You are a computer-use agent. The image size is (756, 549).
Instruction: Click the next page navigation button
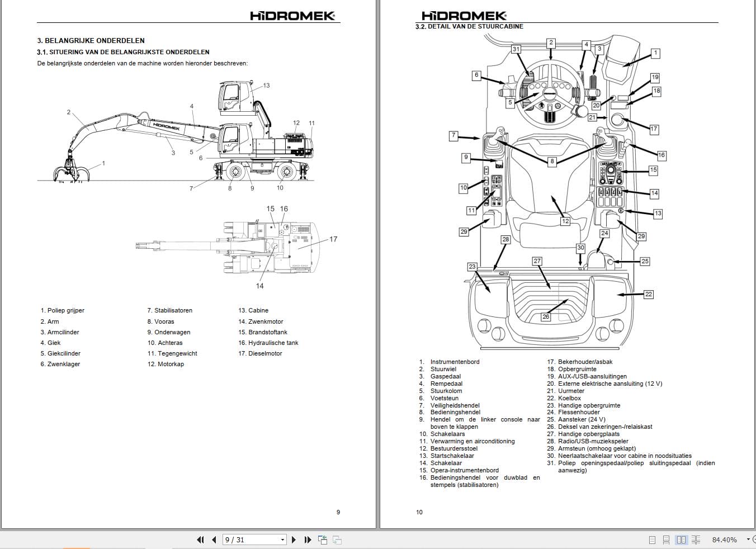pos(294,539)
